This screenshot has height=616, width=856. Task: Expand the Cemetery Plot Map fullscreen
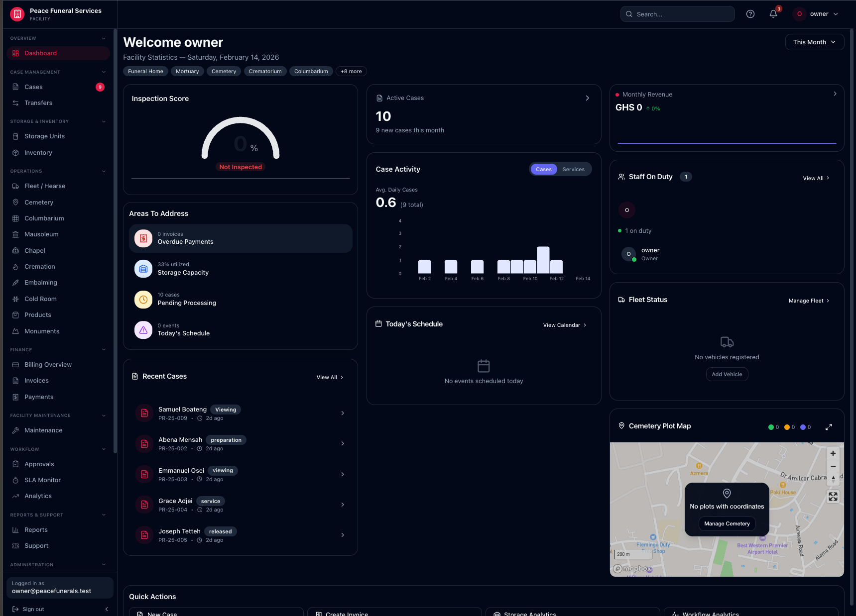829,426
